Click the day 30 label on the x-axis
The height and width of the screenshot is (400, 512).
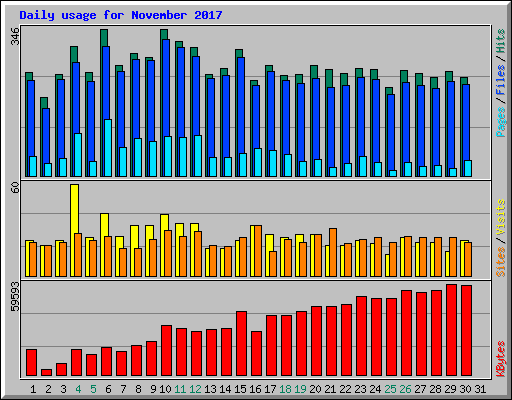click(465, 389)
